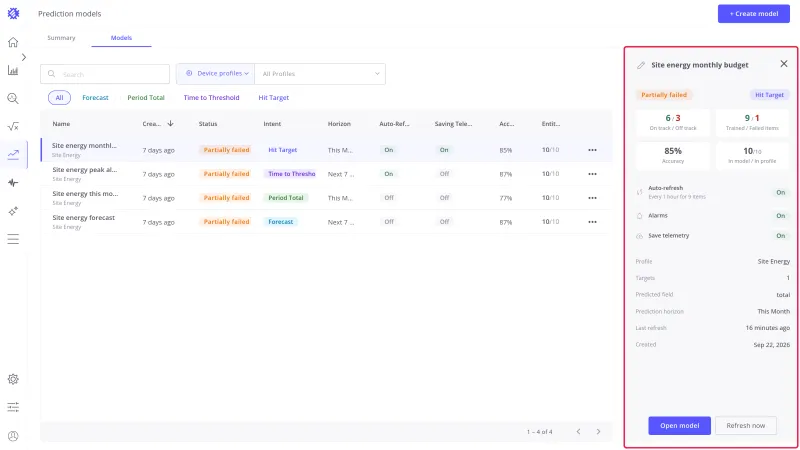Toggle Auto-refresh Off in Site energy forecast row
Viewport: 800px width, 450px height.
click(x=389, y=222)
